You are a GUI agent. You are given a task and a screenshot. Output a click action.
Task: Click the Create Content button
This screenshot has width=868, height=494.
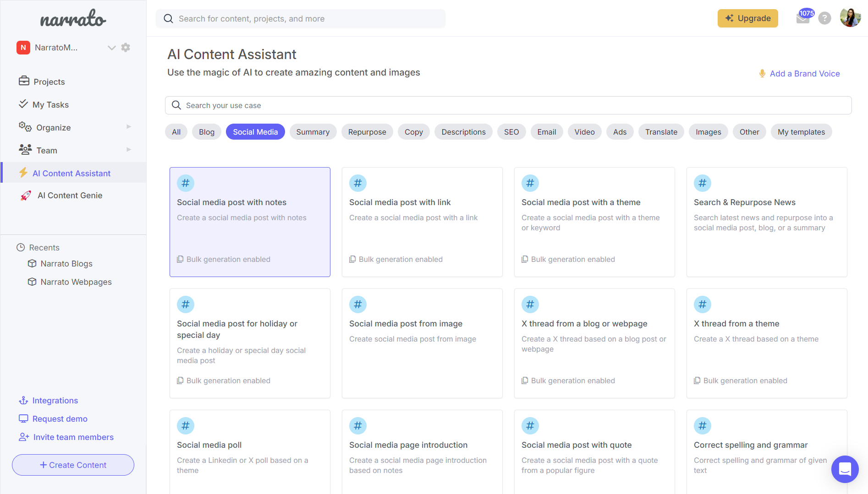click(x=73, y=465)
